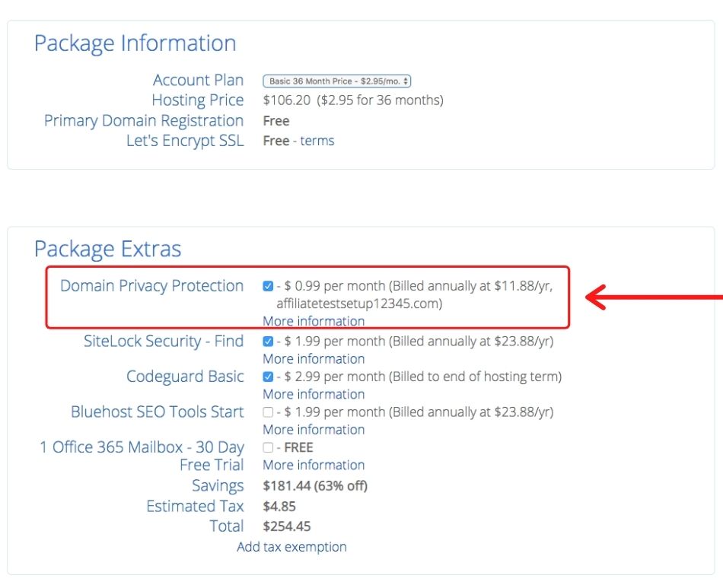
Task: Select the SiteLock $23.88/yr price text
Action: click(x=522, y=342)
